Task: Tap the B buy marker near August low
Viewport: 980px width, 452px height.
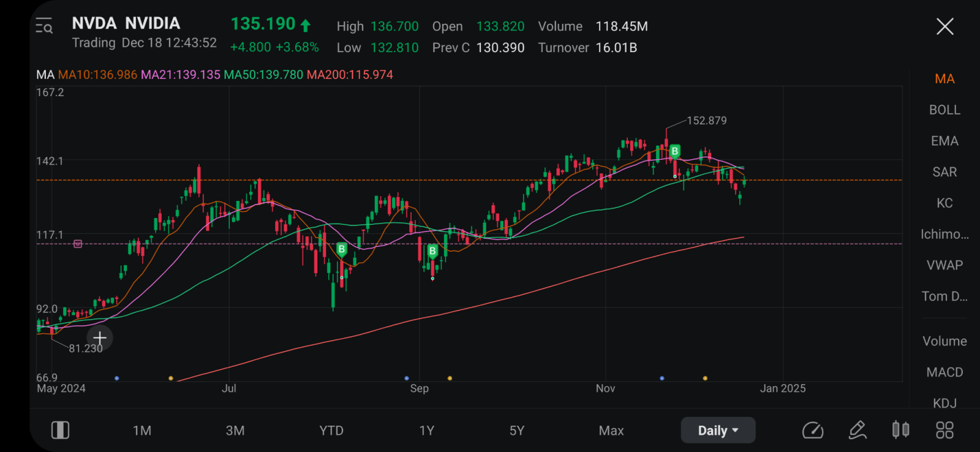Action: tap(342, 249)
